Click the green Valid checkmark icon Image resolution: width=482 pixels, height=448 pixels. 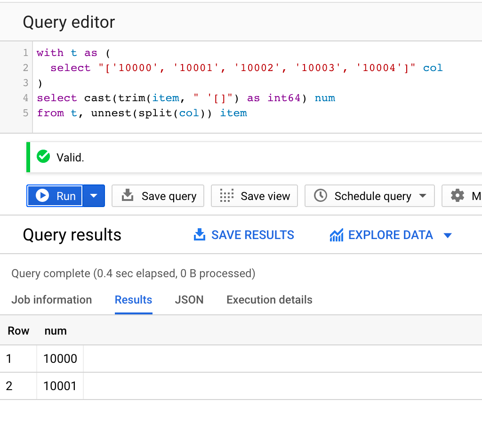tap(43, 157)
